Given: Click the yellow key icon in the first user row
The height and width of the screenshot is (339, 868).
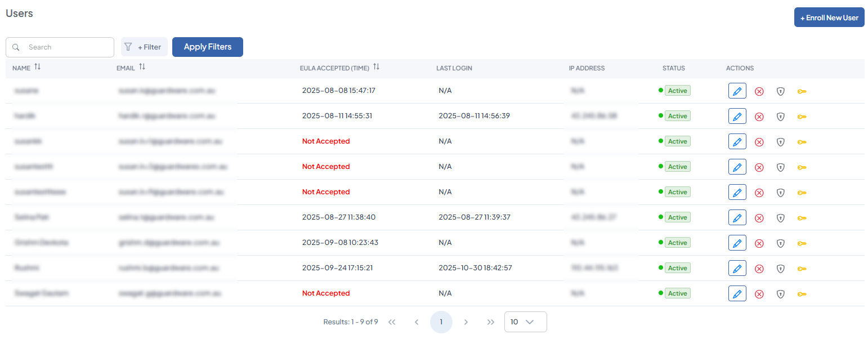Looking at the screenshot, I should (802, 91).
